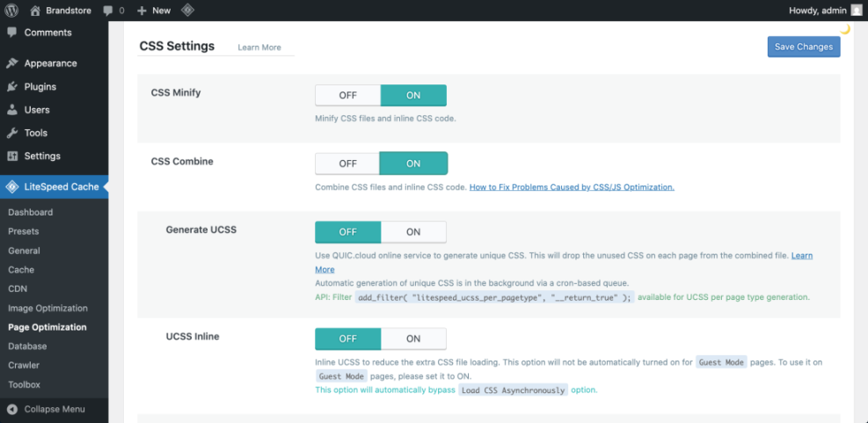The height and width of the screenshot is (423, 868).
Task: Set CSS Combine to ON
Action: click(x=413, y=164)
